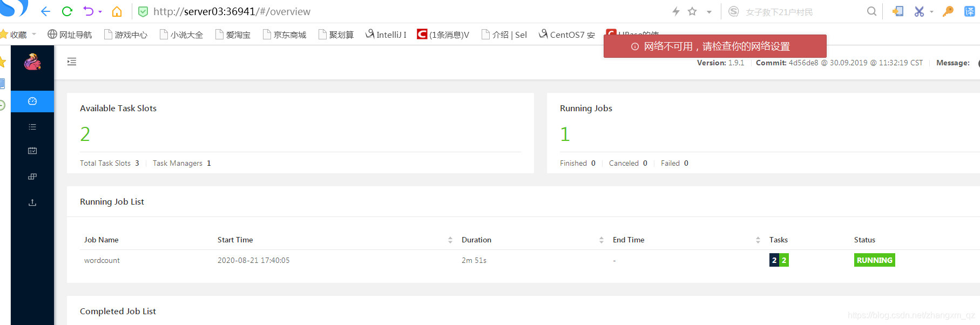
Task: Toggle the sidebar collapse menu icon
Action: [72, 62]
